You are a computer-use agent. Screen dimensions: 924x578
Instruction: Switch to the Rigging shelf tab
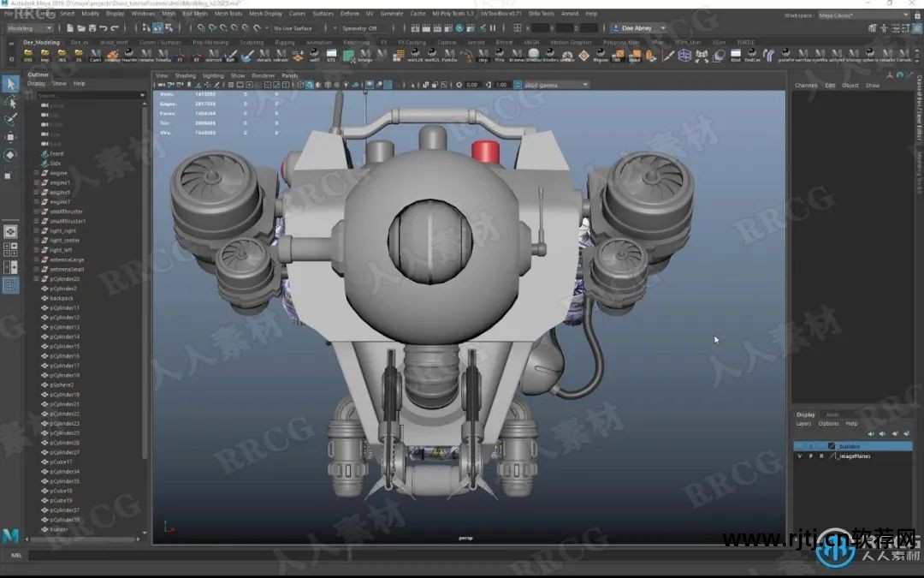[285, 42]
